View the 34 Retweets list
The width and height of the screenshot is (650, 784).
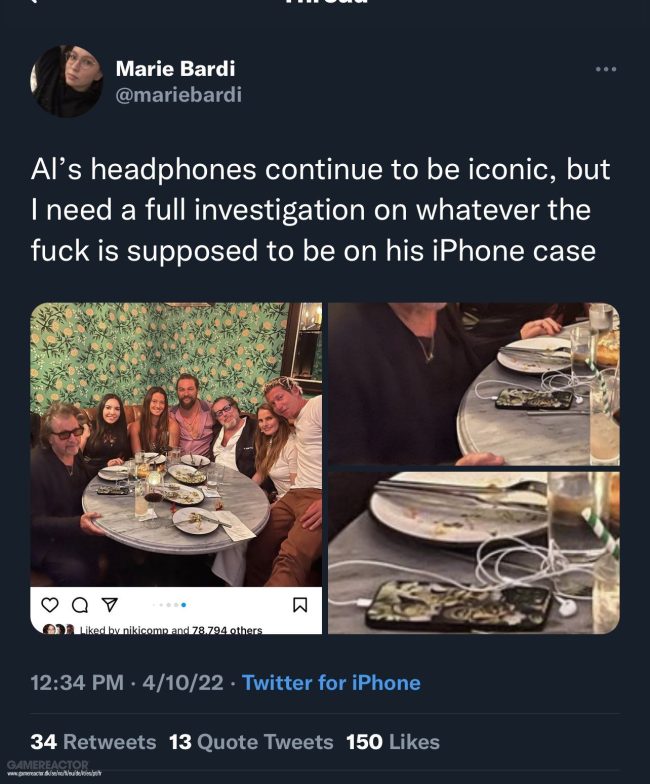click(x=93, y=742)
